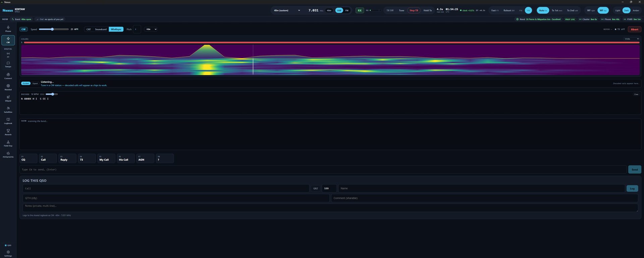Enable the WF right layout
The width and height of the screenshot is (644, 258).
tap(591, 10)
